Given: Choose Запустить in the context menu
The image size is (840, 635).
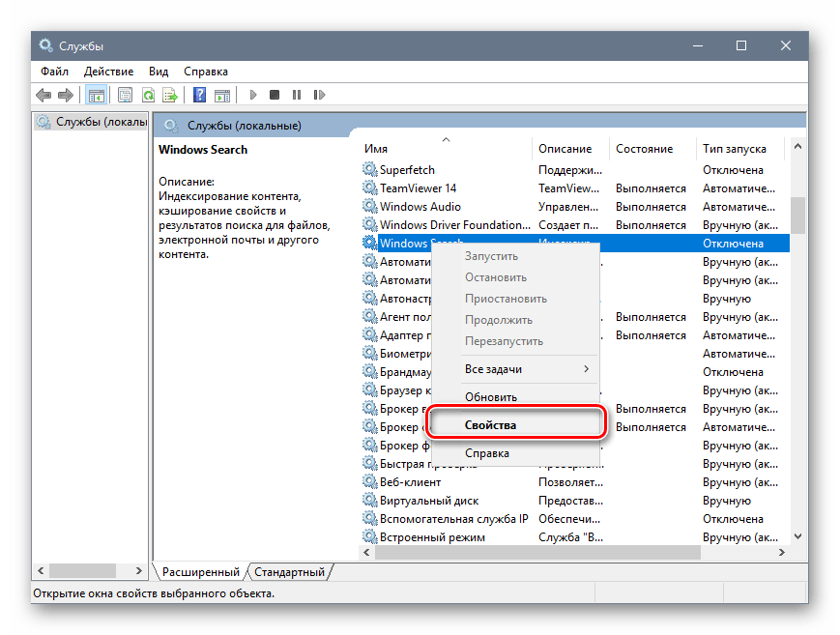Looking at the screenshot, I should pos(516,256).
